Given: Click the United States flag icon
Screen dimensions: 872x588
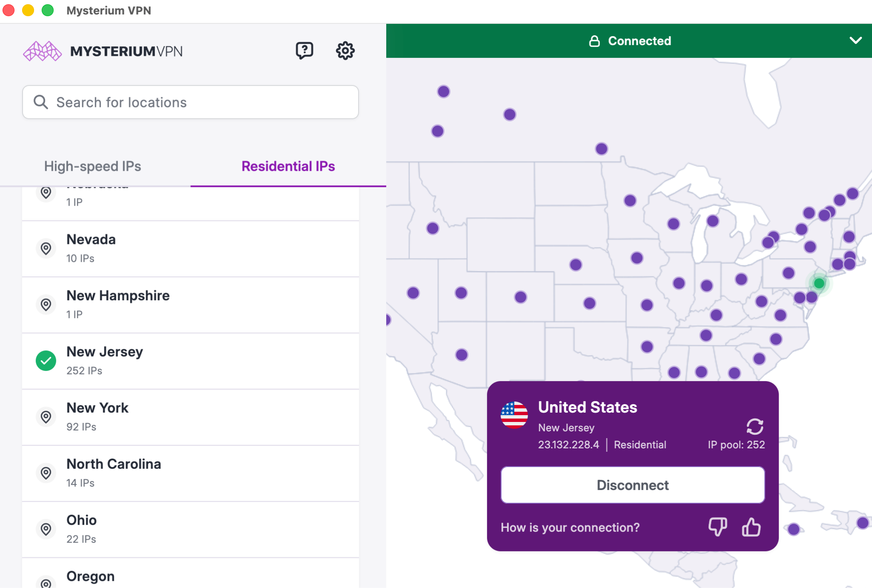Looking at the screenshot, I should pyautogui.click(x=514, y=415).
